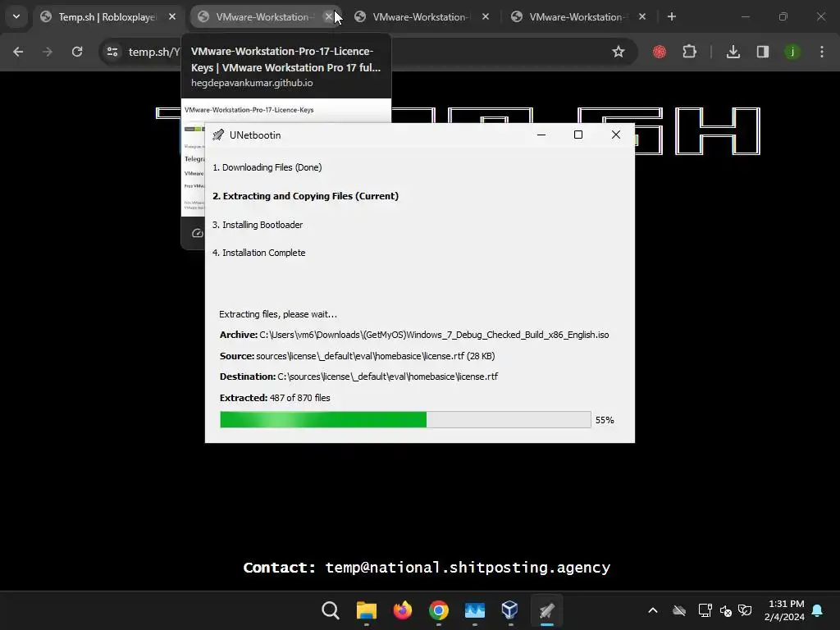Bookmark this page with the star icon
The width and height of the screenshot is (840, 630).
tap(619, 52)
